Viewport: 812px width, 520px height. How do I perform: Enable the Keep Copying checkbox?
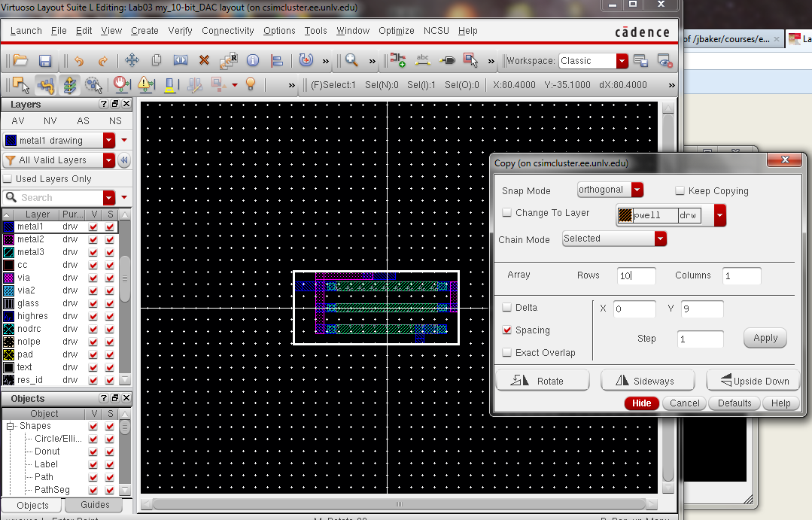click(680, 191)
